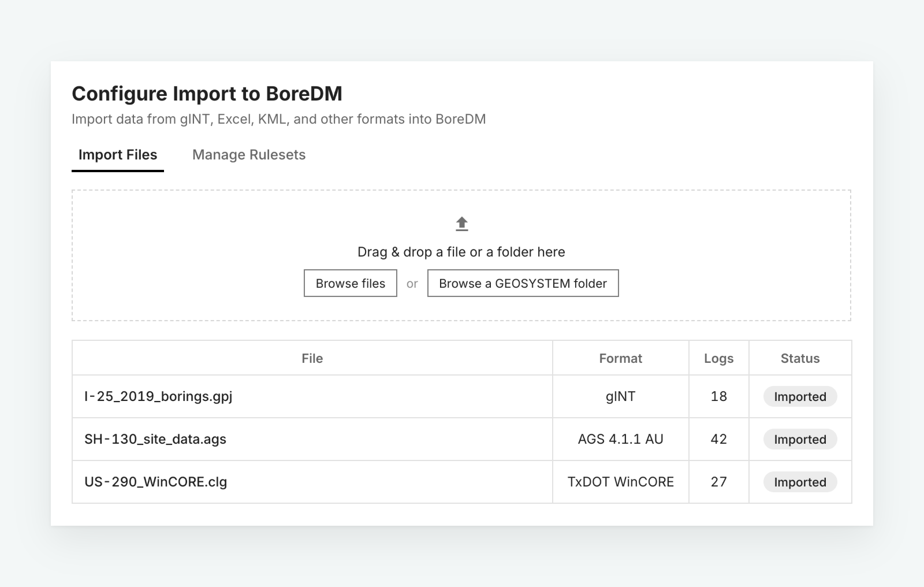Click the File column header

click(x=312, y=358)
